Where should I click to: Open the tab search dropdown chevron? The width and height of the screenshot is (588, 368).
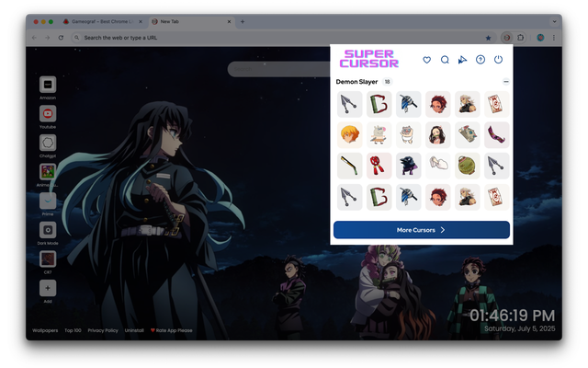[554, 22]
